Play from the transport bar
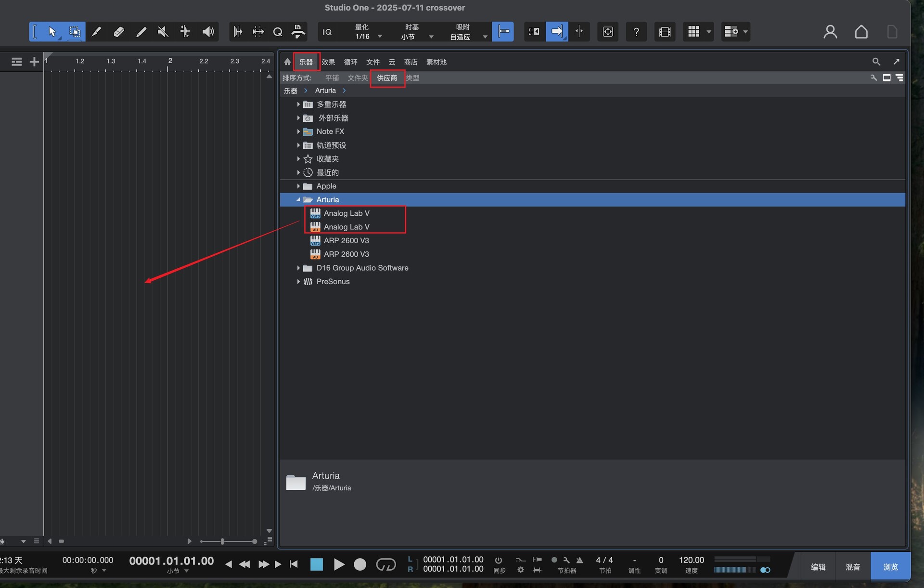Viewport: 924px width, 588px height. click(339, 564)
